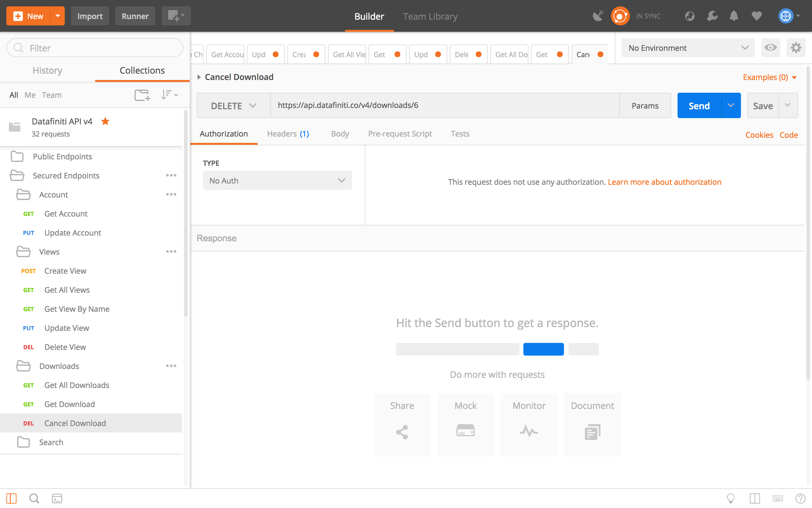
Task: Expand the Examples (0) dropdown
Action: coord(770,77)
